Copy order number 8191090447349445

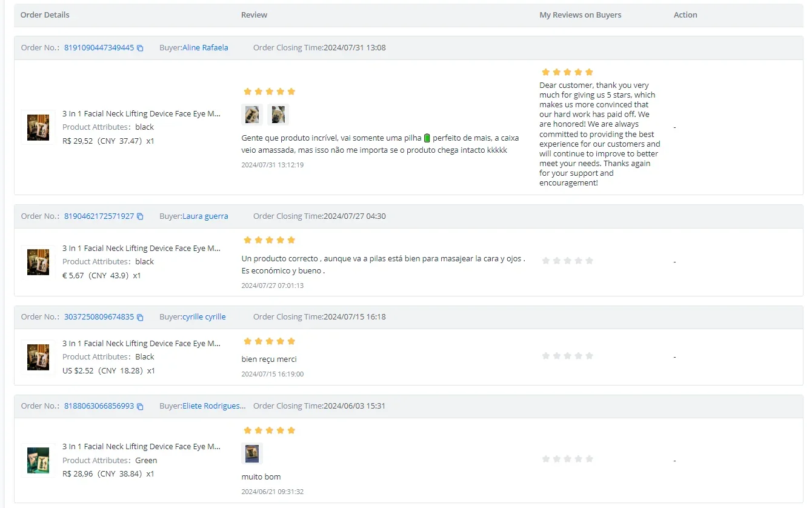140,48
